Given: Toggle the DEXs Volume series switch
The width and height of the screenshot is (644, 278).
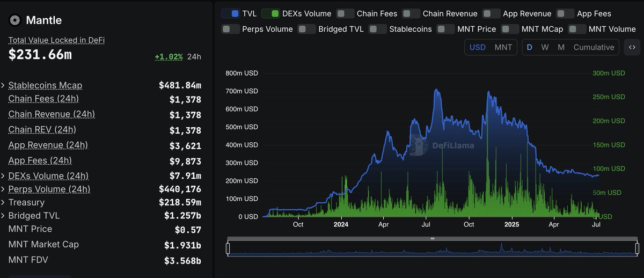Looking at the screenshot, I should pos(270,13).
